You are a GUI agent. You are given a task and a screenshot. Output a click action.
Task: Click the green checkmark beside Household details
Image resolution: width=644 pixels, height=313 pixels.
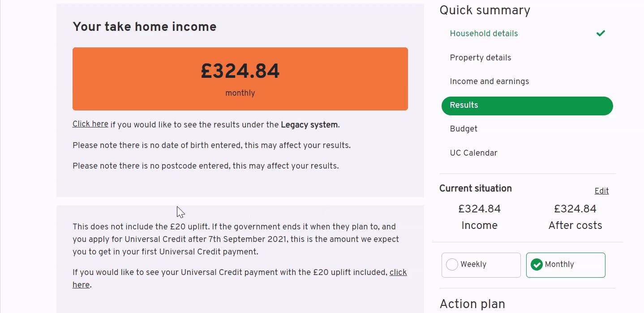(x=601, y=33)
